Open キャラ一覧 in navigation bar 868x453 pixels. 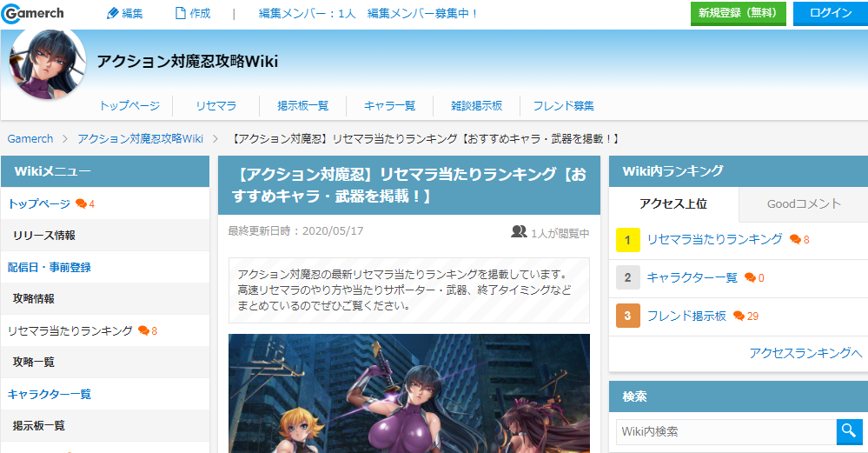pyautogui.click(x=390, y=106)
